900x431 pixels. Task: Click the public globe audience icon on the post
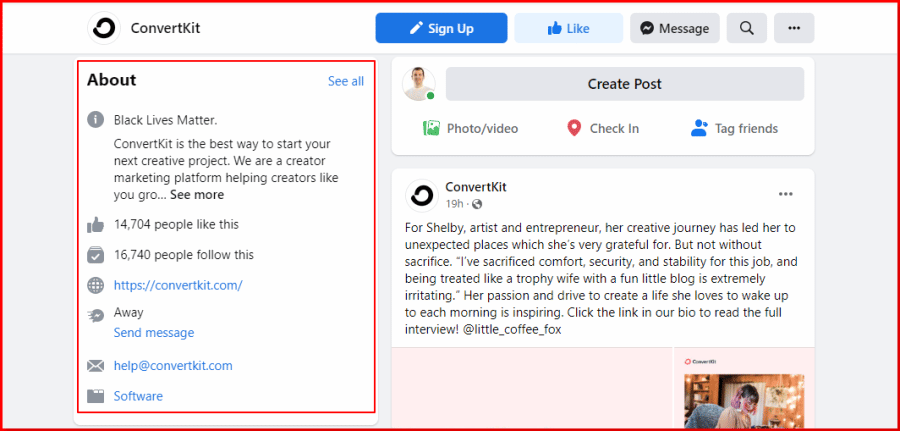pyautogui.click(x=477, y=204)
